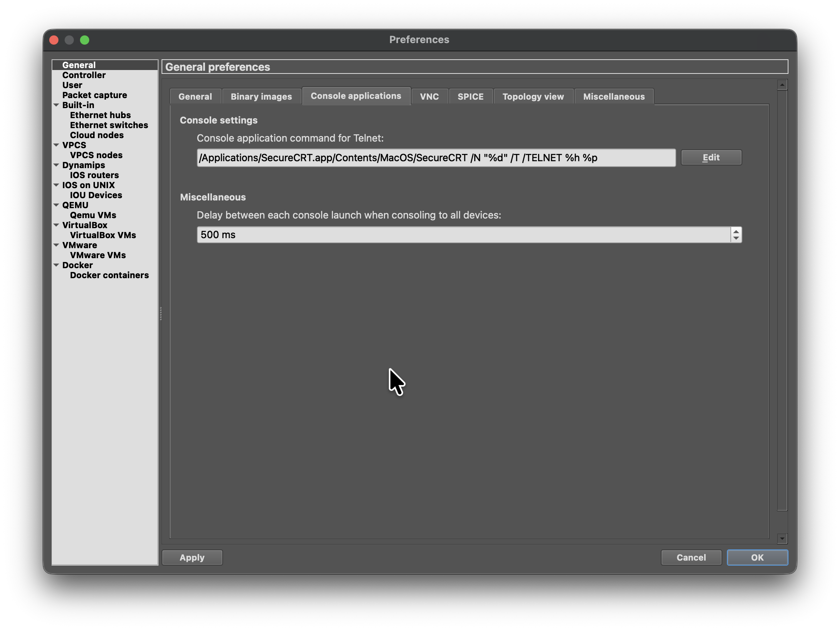The image size is (840, 631).
Task: Click the Telnet console command field
Action: [436, 158]
